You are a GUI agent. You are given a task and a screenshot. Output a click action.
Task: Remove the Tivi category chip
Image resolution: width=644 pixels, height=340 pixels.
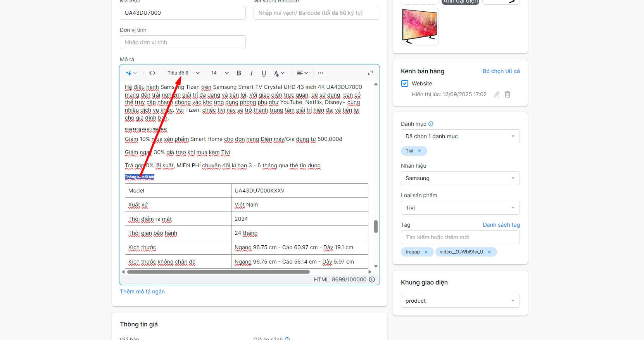point(420,151)
